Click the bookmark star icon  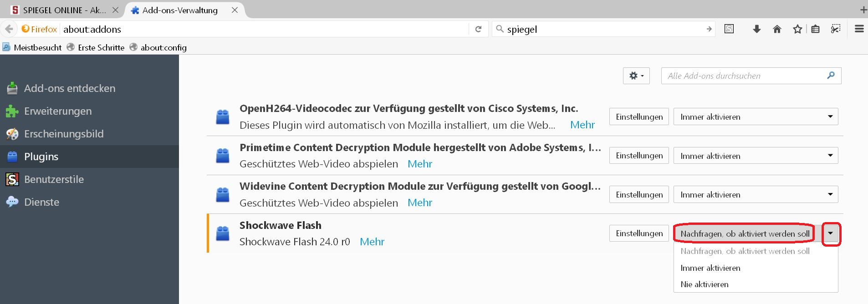pyautogui.click(x=797, y=29)
